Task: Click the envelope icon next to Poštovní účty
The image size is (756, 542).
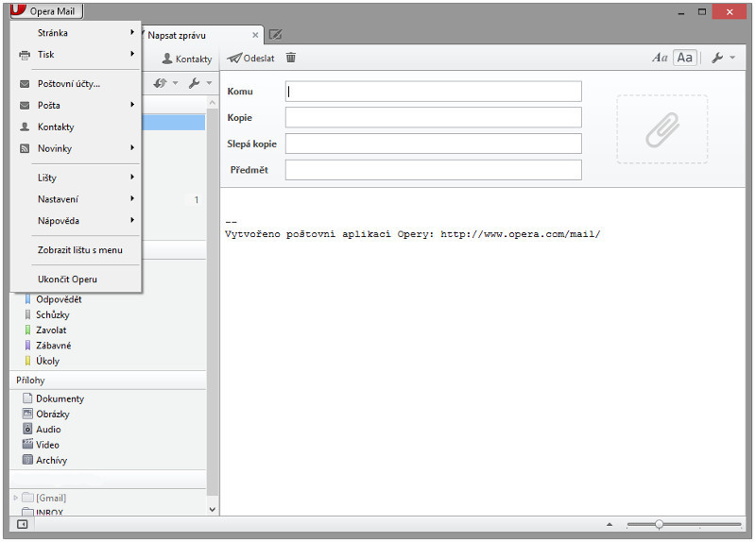Action: point(25,84)
